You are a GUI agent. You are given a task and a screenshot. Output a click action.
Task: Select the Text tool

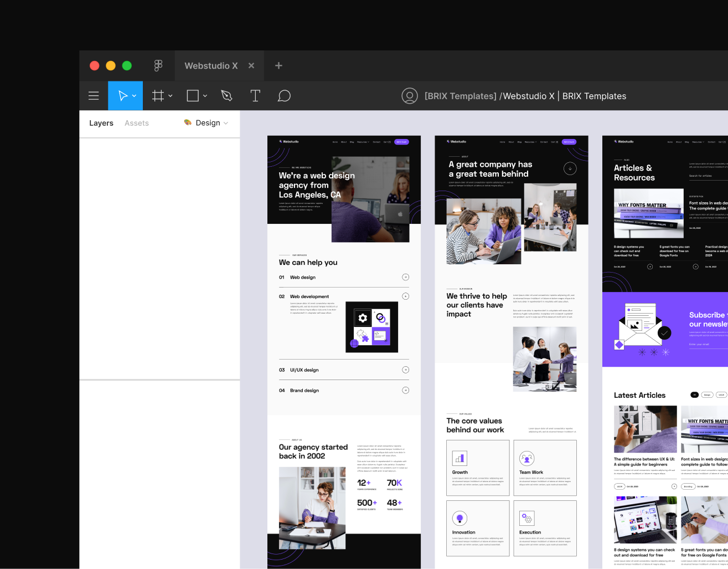coord(255,96)
